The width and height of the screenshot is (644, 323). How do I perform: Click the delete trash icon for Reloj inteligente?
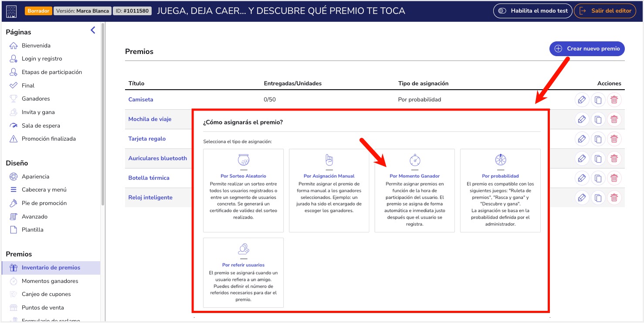[x=614, y=197]
